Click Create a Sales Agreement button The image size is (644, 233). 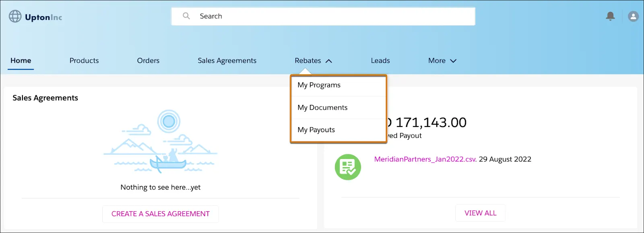[x=161, y=214]
